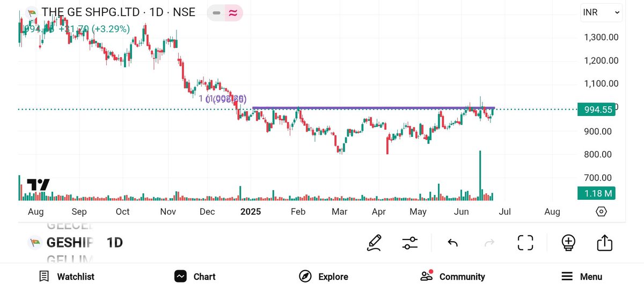Click the Feb label on time axis
644x290 pixels.
pyautogui.click(x=298, y=212)
